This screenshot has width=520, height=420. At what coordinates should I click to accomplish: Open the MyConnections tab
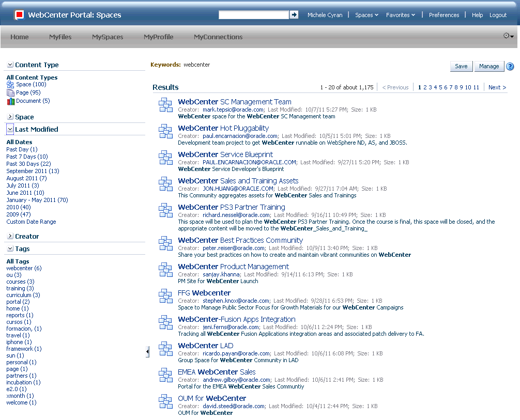tap(218, 37)
